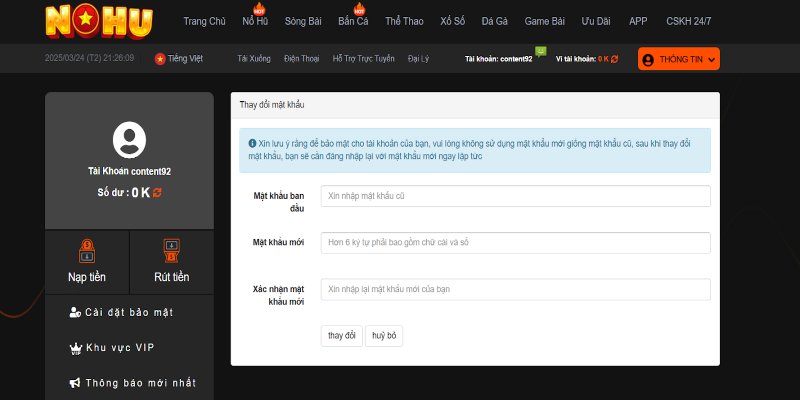This screenshot has width=800, height=400.
Task: Click the Xác nhận mật khẩu mới field
Action: coord(515,289)
